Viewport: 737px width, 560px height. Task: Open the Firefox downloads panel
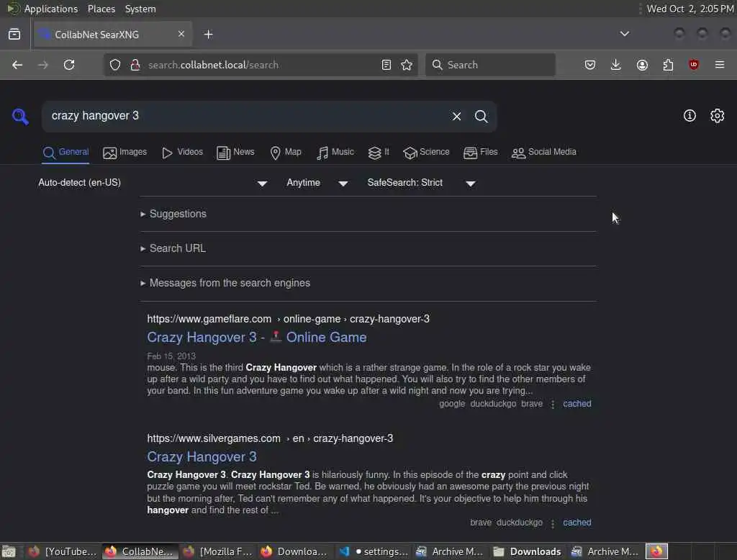(616, 65)
